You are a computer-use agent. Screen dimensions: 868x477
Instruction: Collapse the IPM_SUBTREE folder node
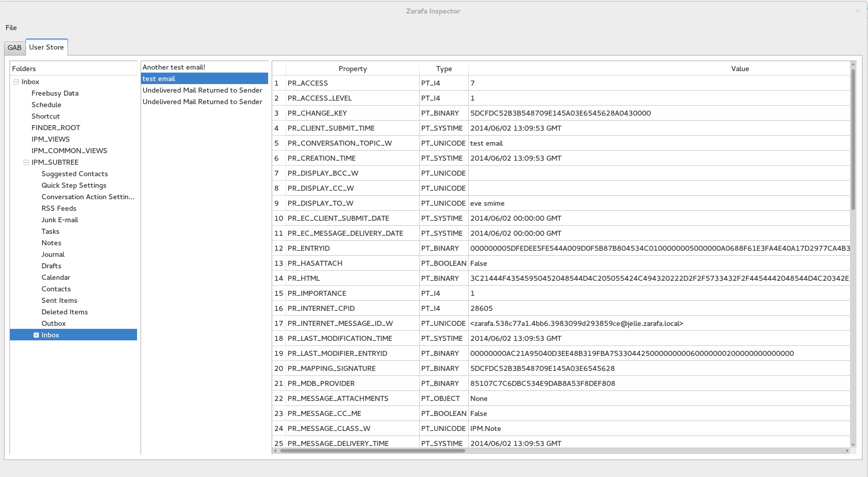[26, 162]
